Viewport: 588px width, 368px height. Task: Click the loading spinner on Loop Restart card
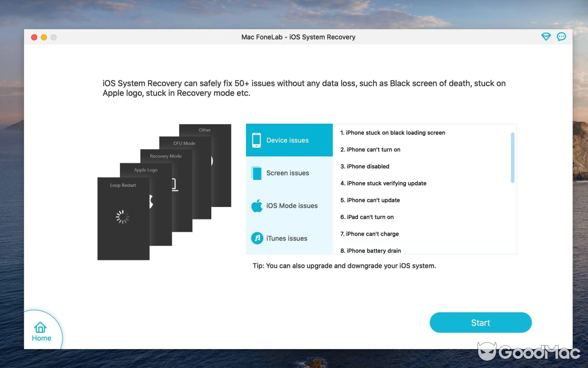[x=123, y=217]
